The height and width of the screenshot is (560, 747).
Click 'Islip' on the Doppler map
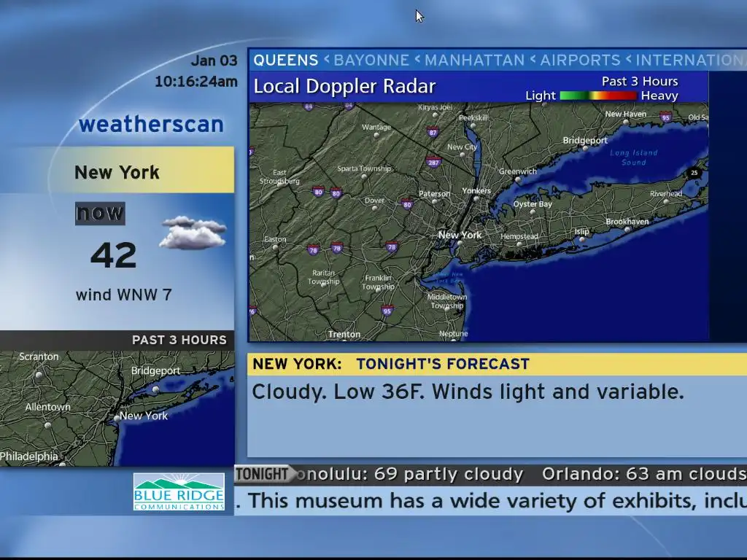coord(581,231)
